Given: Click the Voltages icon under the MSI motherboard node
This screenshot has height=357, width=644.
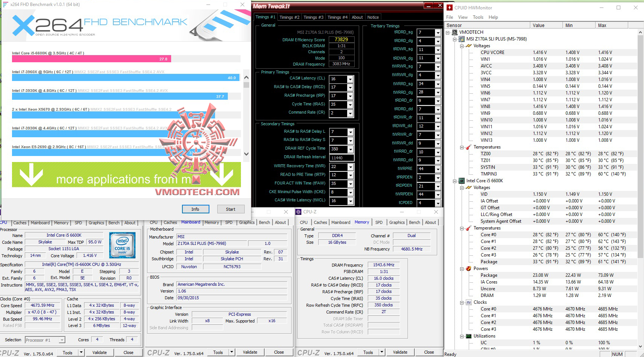Looking at the screenshot, I should pos(468,46).
